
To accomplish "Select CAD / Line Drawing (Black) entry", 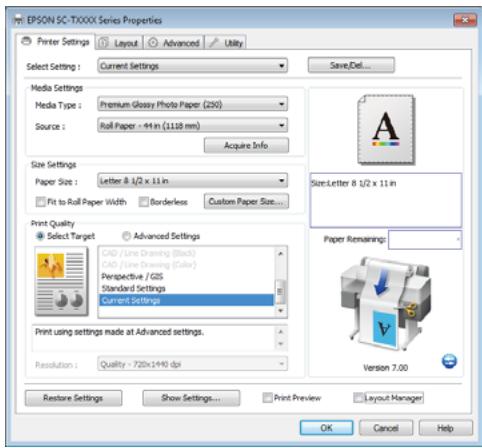I will pos(186,253).
